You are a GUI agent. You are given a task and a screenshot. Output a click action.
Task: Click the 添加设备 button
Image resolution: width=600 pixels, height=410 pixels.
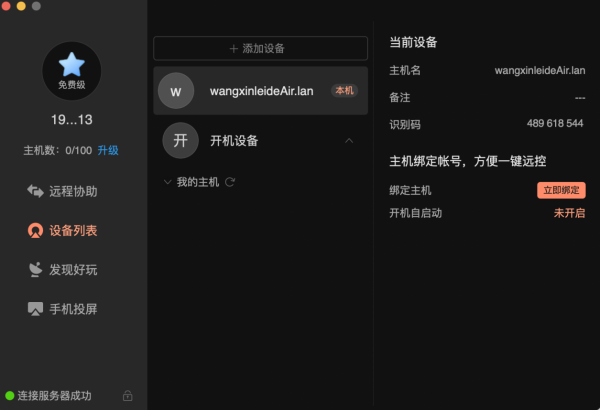click(261, 48)
